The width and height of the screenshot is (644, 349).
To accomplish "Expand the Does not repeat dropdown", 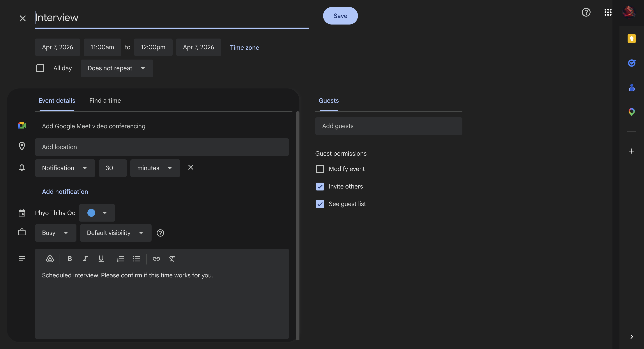I will [x=117, y=68].
